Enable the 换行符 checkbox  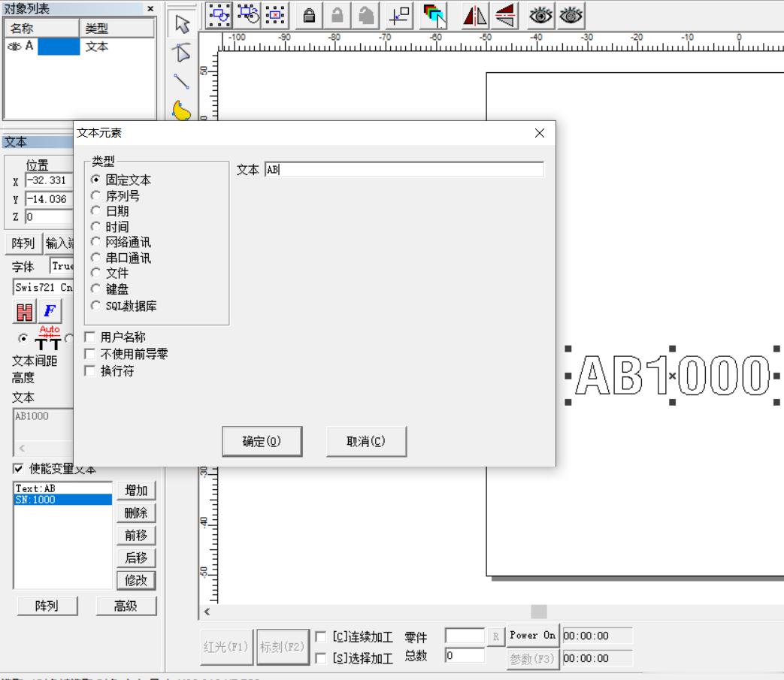pyautogui.click(x=90, y=370)
